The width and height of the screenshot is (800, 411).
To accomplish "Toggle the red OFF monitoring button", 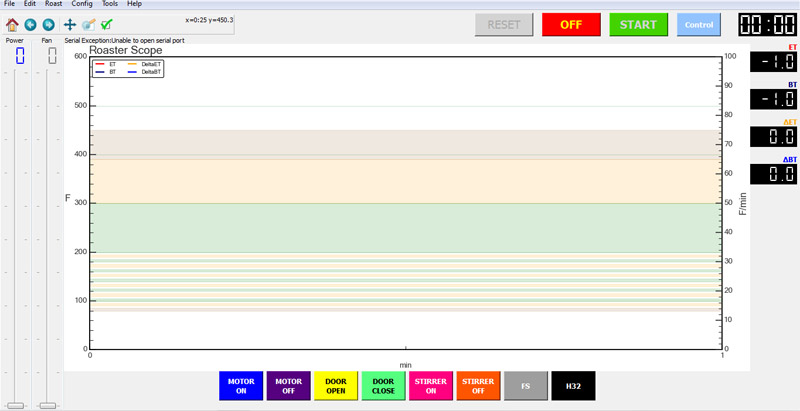I will [571, 24].
